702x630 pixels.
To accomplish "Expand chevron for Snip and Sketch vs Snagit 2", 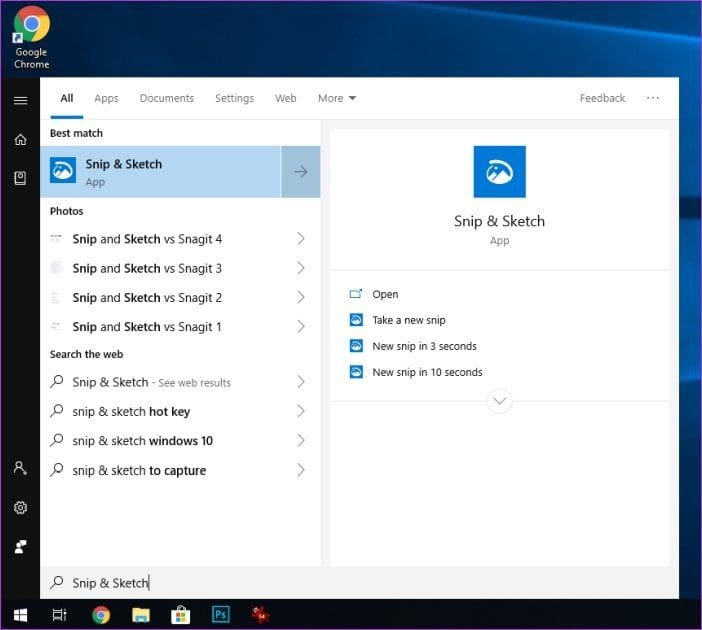I will [301, 297].
